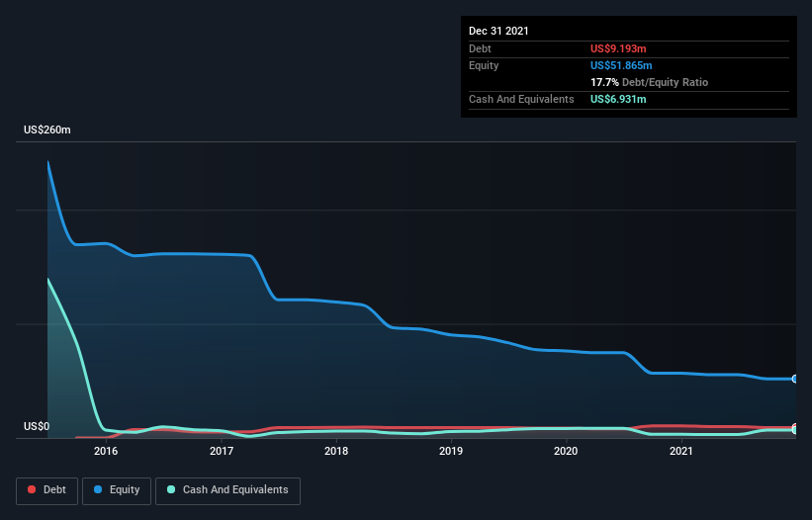This screenshot has height=520, width=812.
Task: Click Cash And Equivalents tooltip label
Action: pyautogui.click(x=521, y=99)
